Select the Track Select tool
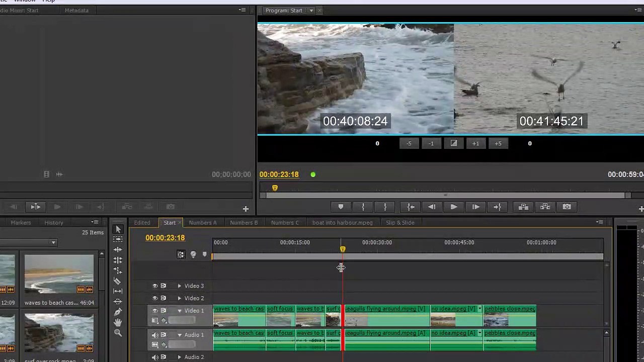Screen dimensions: 644x362 click(118, 239)
